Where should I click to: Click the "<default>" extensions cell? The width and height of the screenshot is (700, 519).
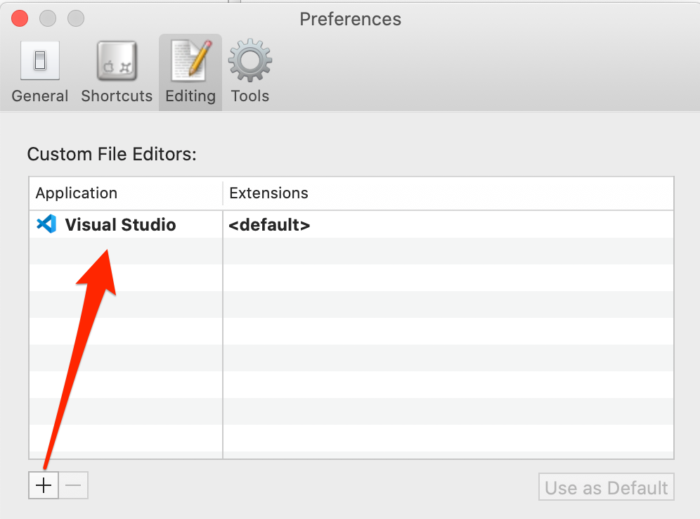tap(269, 225)
